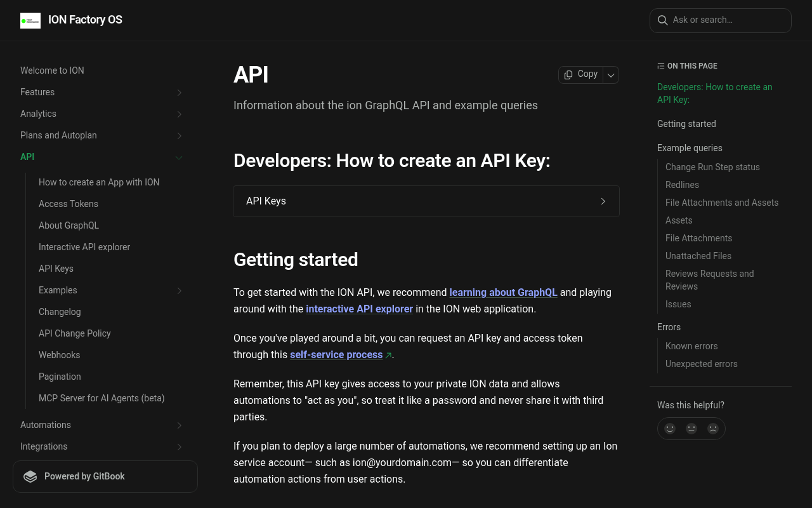Click the GitBook logo icon
This screenshot has width=812, height=508.
point(30,476)
